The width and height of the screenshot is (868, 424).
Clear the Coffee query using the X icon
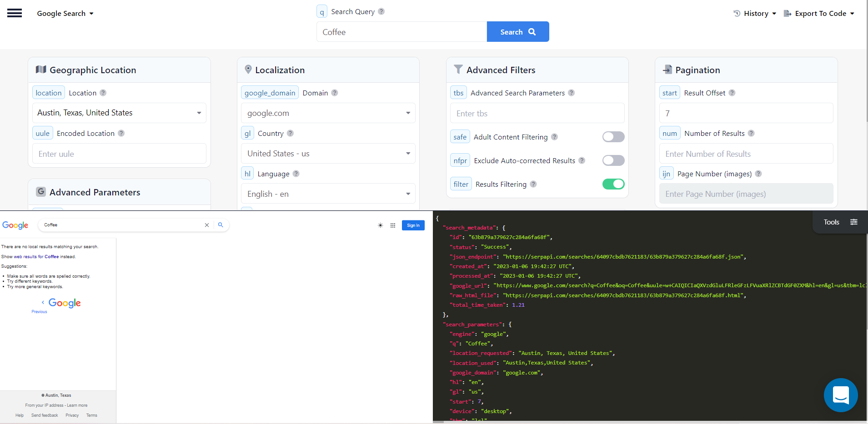click(207, 224)
